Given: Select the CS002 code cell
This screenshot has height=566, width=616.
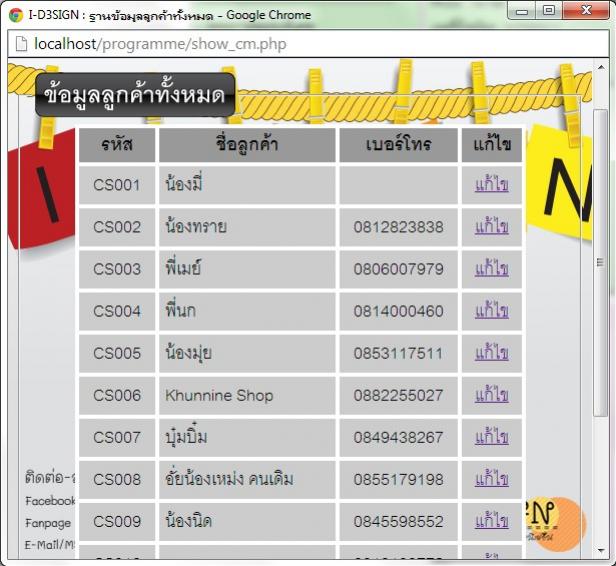Looking at the screenshot, I should point(117,227).
